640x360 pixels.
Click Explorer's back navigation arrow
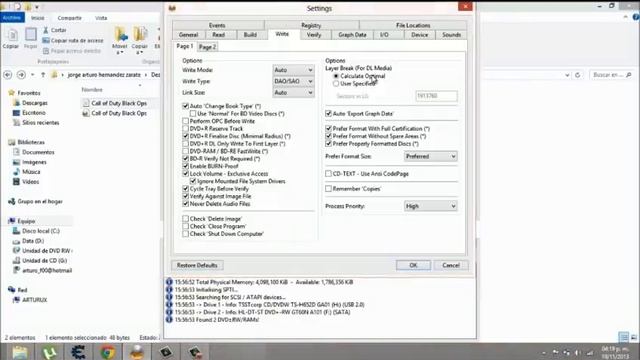pyautogui.click(x=7, y=75)
